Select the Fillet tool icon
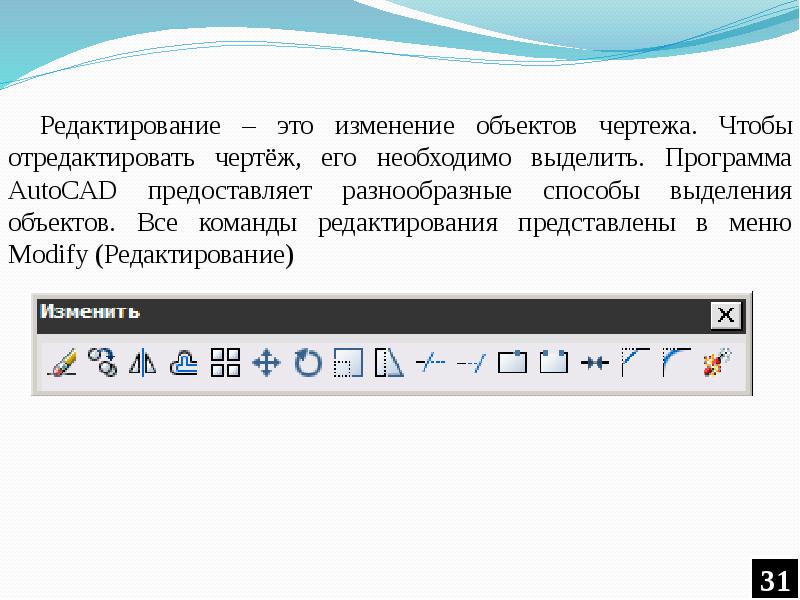Viewport: 800px width, 600px height. pos(677,362)
